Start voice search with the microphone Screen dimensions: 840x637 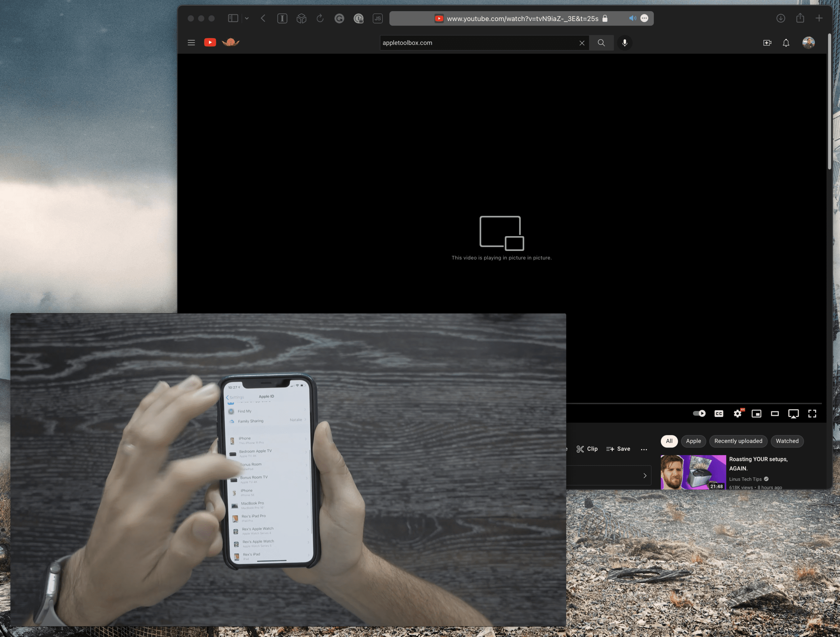tap(625, 43)
